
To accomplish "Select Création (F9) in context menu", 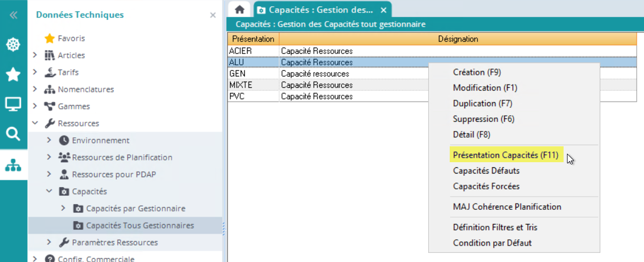I will click(477, 72).
